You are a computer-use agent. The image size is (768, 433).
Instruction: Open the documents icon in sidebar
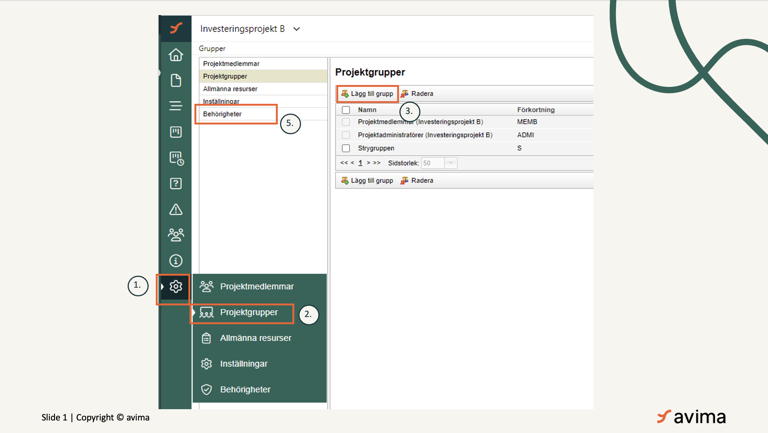coord(176,80)
